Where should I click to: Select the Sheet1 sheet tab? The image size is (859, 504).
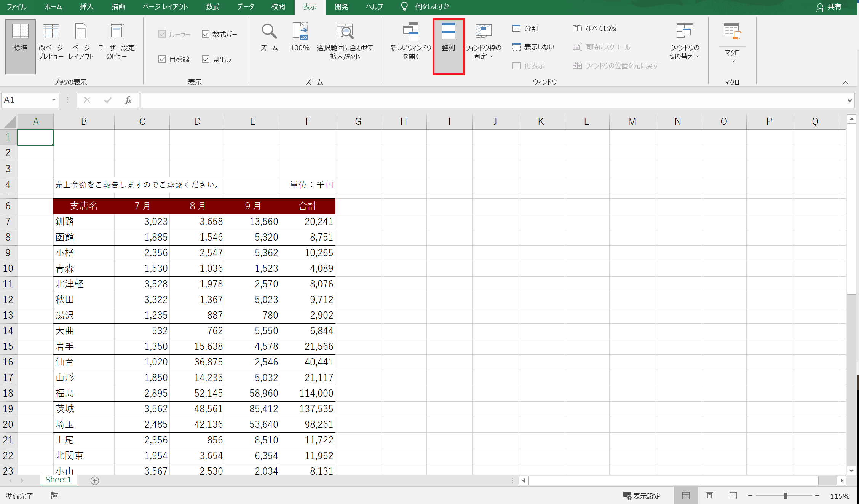click(58, 480)
